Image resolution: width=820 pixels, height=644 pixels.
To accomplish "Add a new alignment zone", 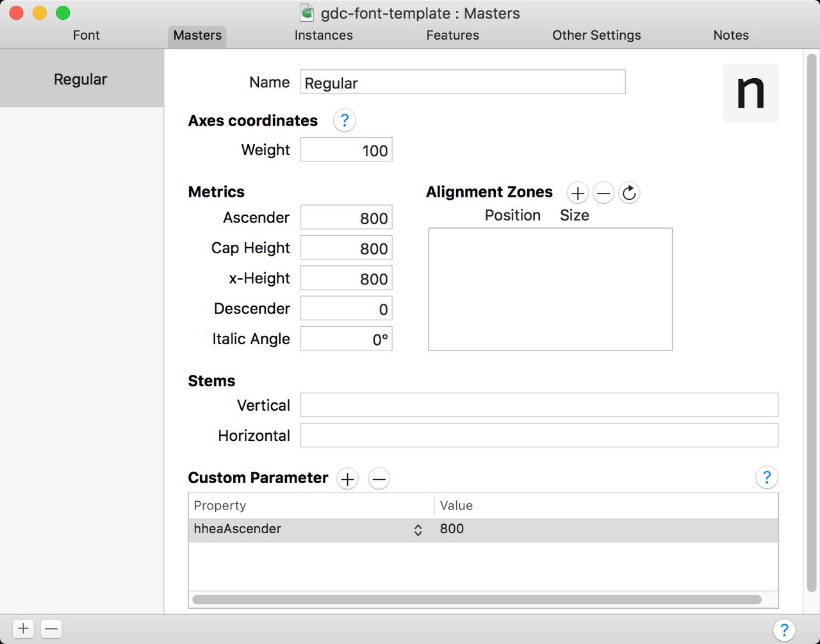I will coord(577,193).
